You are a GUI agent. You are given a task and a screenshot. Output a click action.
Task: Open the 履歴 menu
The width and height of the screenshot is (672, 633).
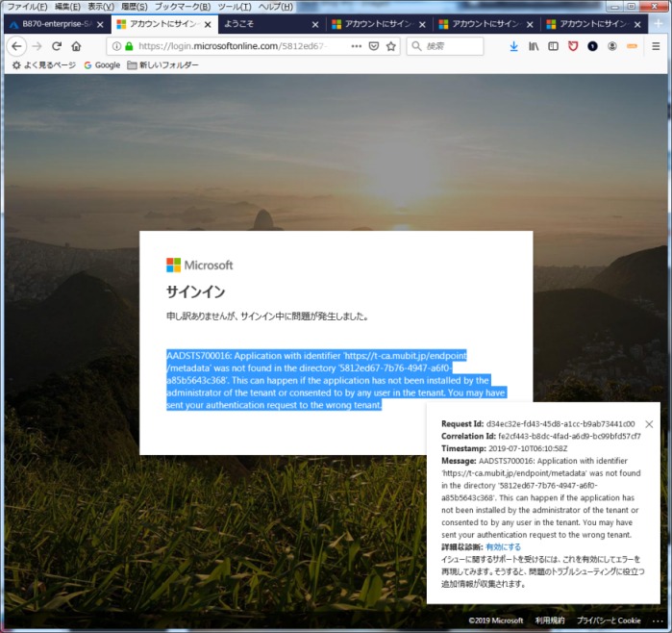click(135, 7)
